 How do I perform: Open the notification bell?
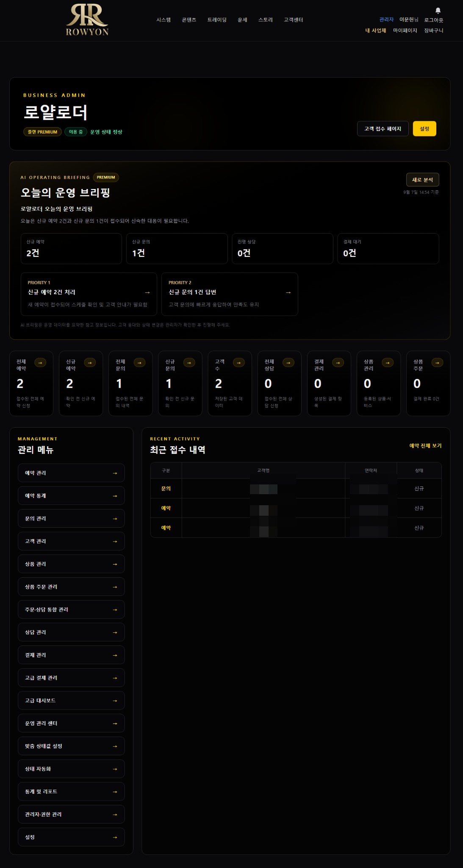(438, 11)
